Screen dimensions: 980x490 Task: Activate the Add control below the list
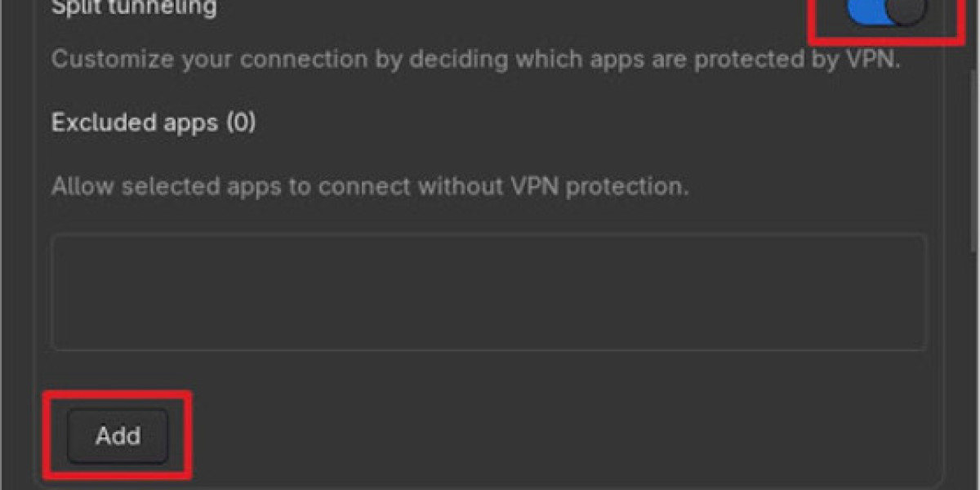[x=117, y=435]
